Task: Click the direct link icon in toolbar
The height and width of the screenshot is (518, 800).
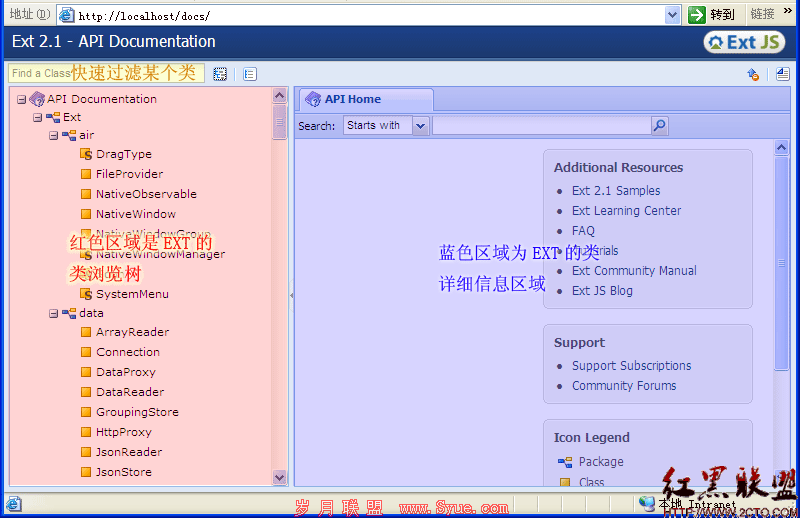Action: pos(753,74)
